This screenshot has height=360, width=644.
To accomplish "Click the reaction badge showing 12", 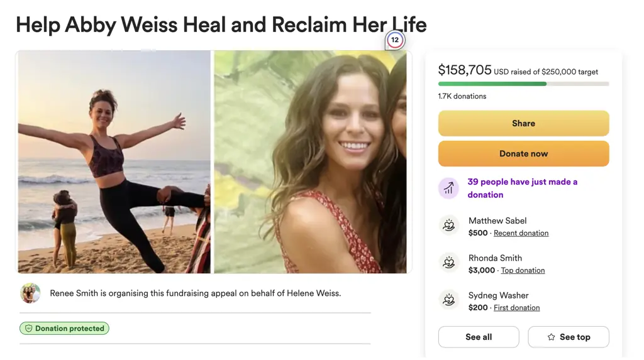I will [395, 40].
